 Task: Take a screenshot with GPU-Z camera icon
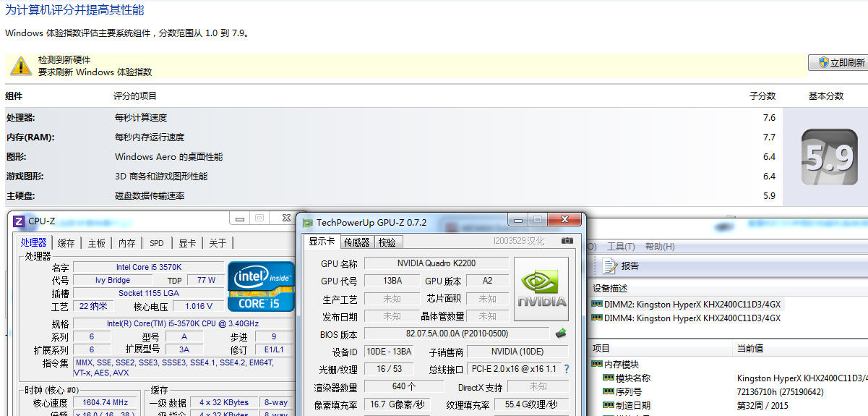pos(567,241)
